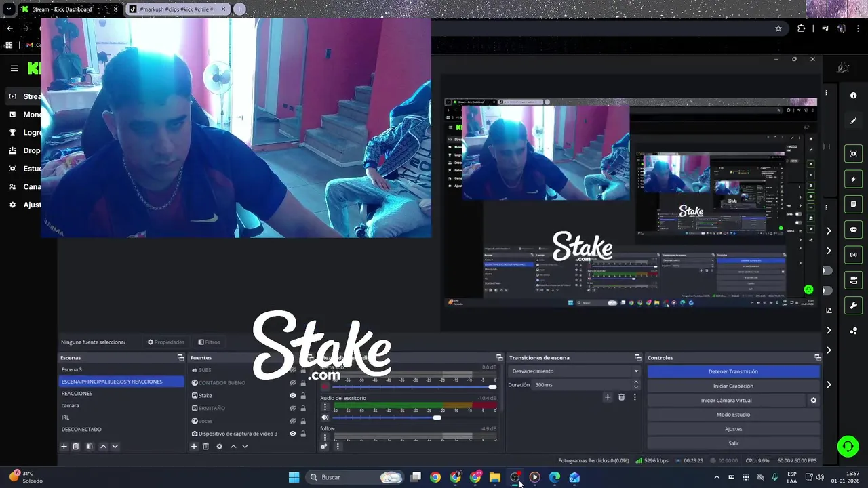
Task: Add a new source in Fuentes panel
Action: [x=194, y=447]
